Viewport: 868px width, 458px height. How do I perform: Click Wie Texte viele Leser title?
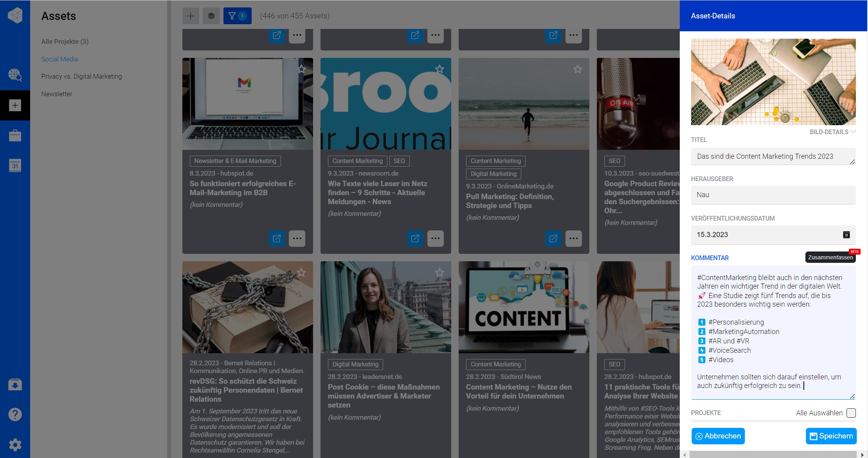(x=378, y=193)
